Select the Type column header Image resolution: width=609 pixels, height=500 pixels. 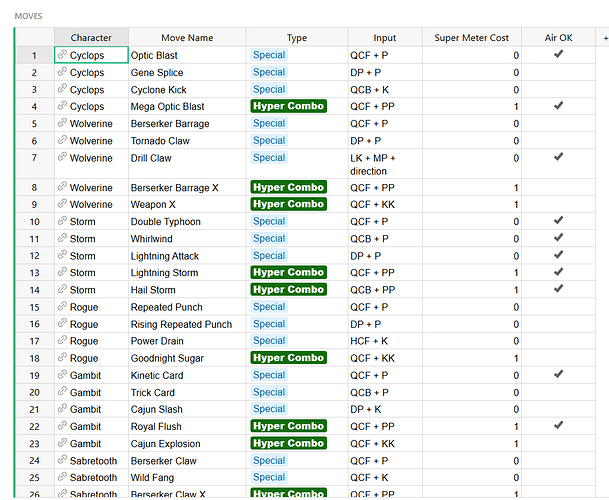(x=297, y=37)
